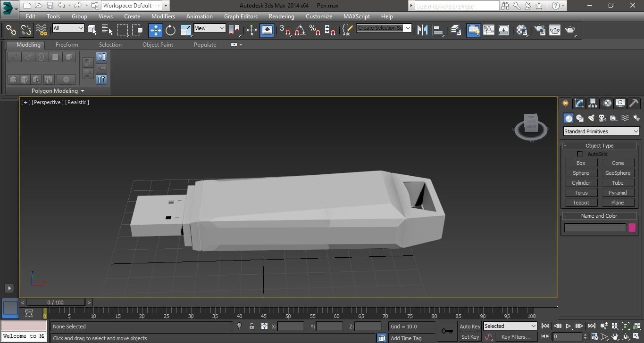This screenshot has height=343, width=644.
Task: Activate the Select and Scale tool
Action: click(x=186, y=30)
